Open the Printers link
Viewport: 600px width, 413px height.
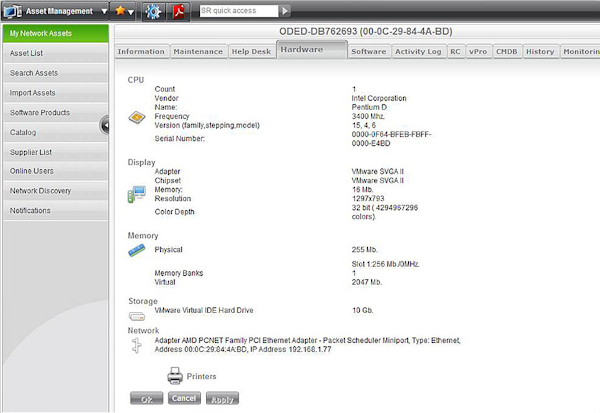point(201,377)
